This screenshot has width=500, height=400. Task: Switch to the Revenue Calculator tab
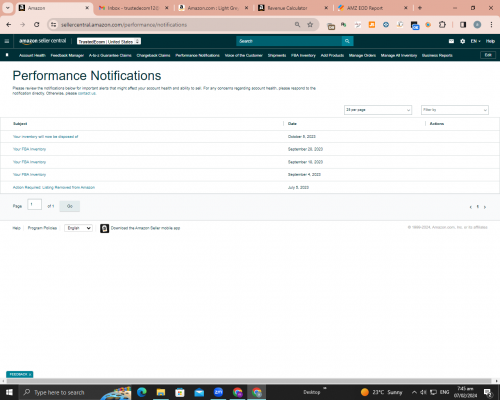coord(293,8)
